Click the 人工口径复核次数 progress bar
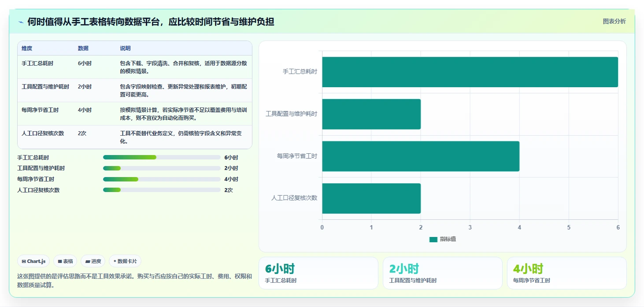 coord(162,190)
